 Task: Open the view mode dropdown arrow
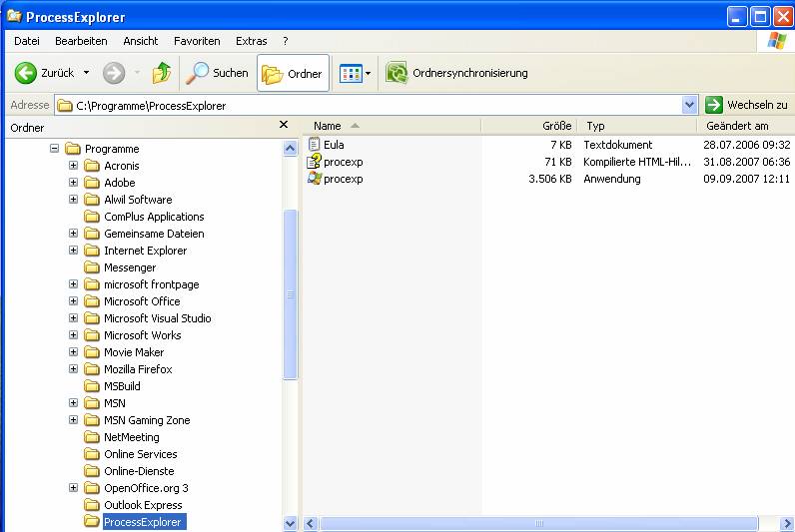(x=369, y=74)
